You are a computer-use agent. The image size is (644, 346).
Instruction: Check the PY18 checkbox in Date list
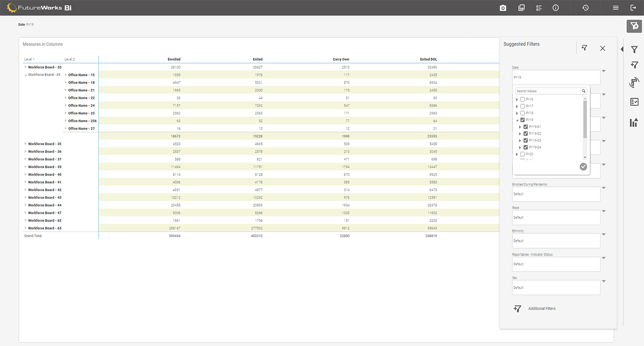coord(522,113)
